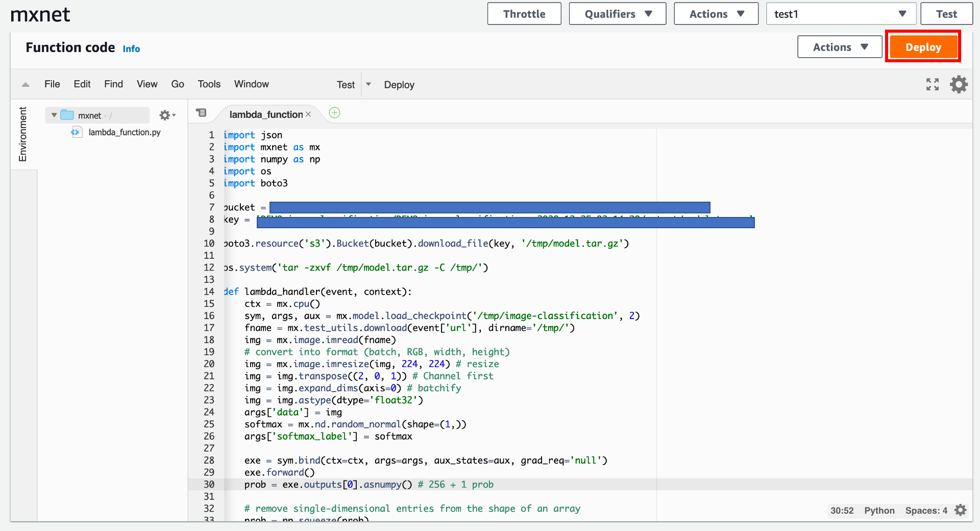Open the Tools menu

tap(208, 84)
